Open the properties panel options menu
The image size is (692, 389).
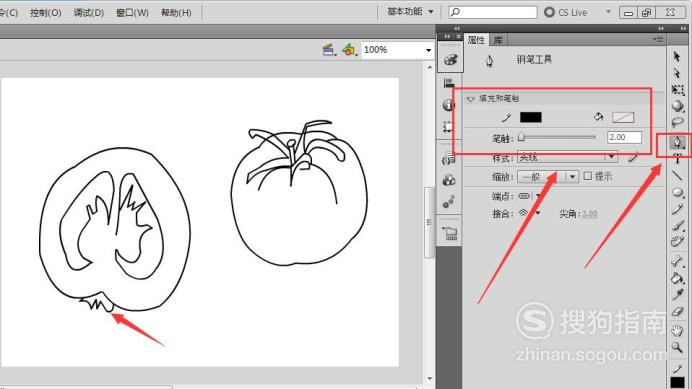pos(658,39)
